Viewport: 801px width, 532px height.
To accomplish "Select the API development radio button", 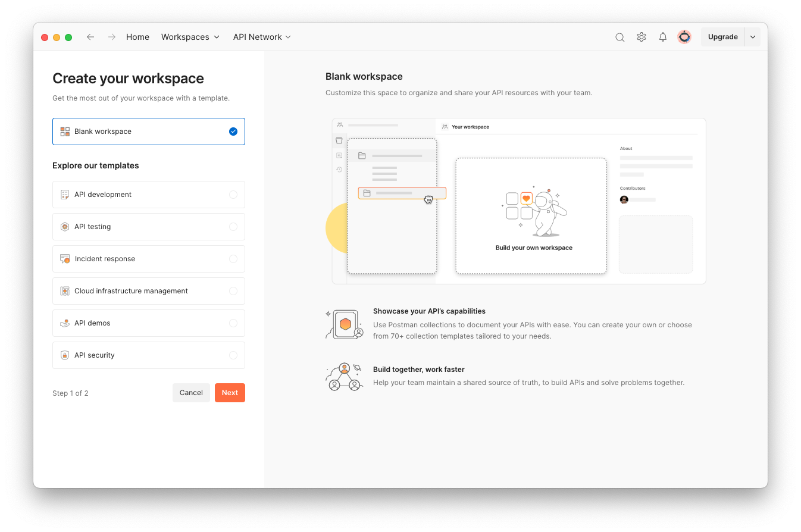I will point(233,195).
